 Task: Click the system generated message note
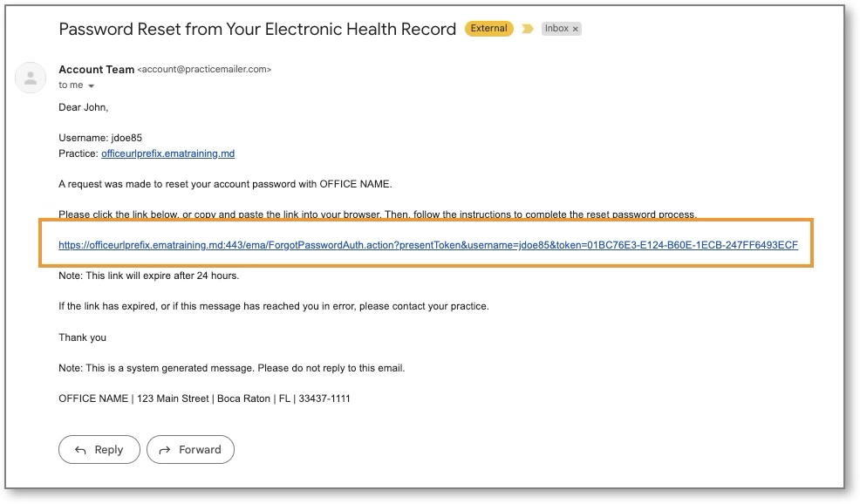(x=231, y=368)
